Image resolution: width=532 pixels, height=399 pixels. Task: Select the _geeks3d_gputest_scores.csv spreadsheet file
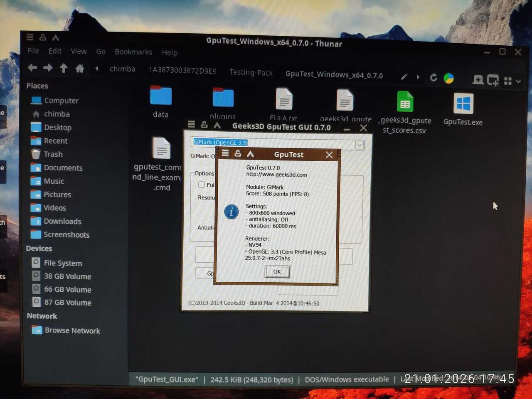[405, 112]
